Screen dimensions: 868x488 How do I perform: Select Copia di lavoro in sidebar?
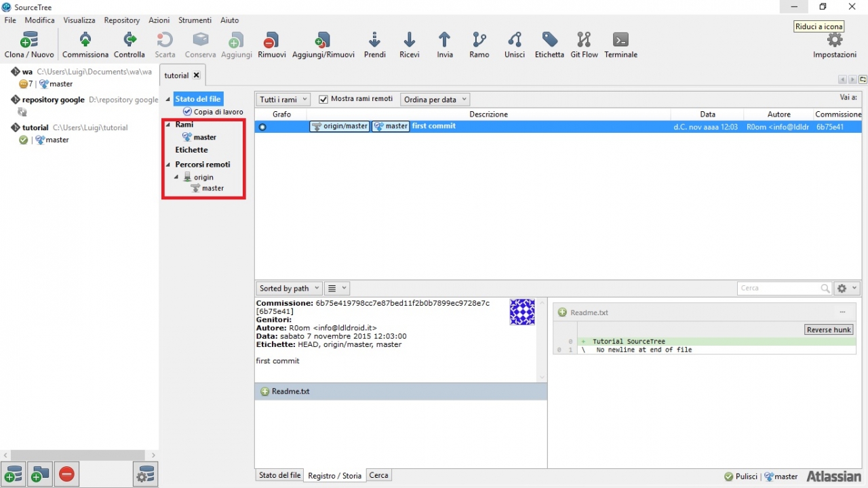(x=213, y=112)
